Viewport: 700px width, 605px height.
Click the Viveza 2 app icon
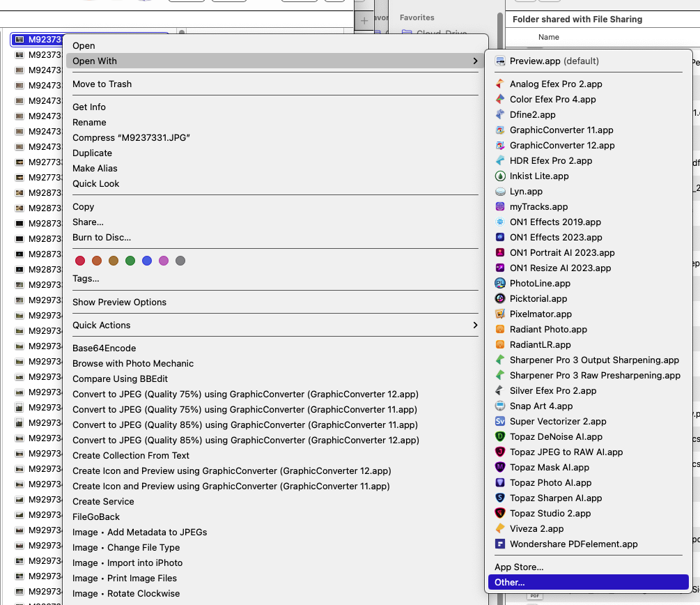click(500, 529)
